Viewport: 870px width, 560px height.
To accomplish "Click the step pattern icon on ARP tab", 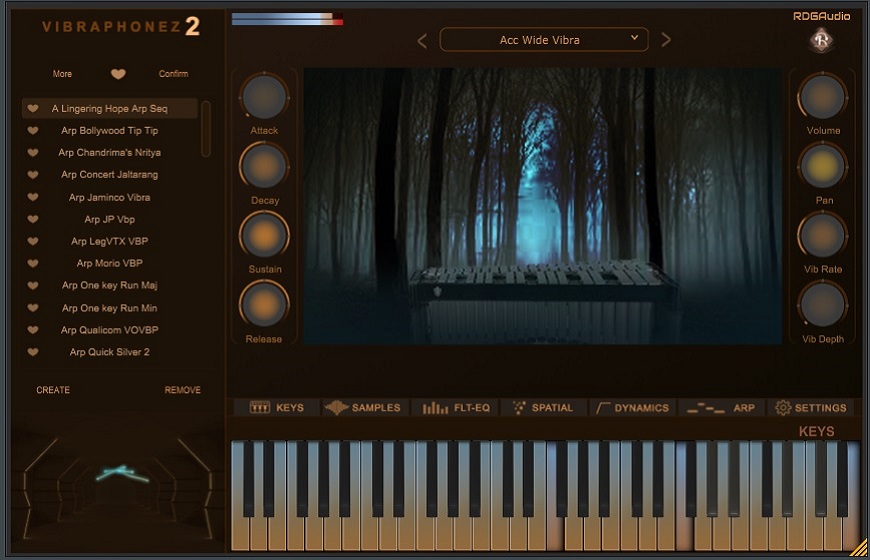I will [705, 408].
